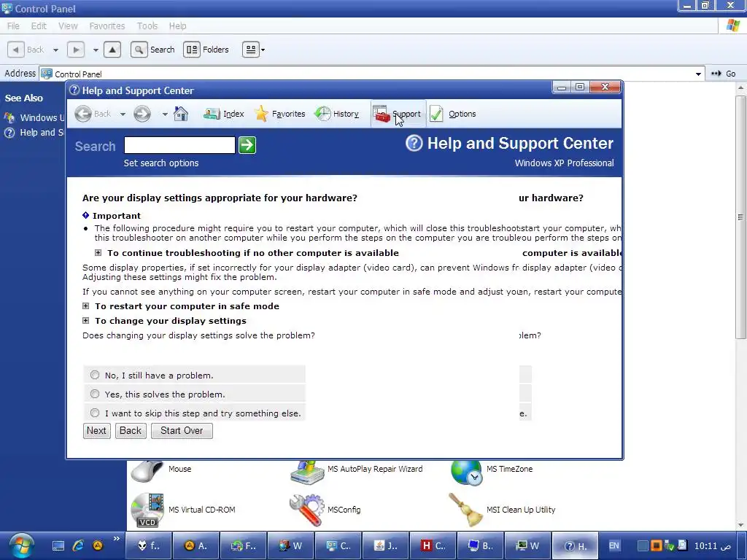Open the File menu
The height and width of the screenshot is (560, 747).
(x=13, y=26)
